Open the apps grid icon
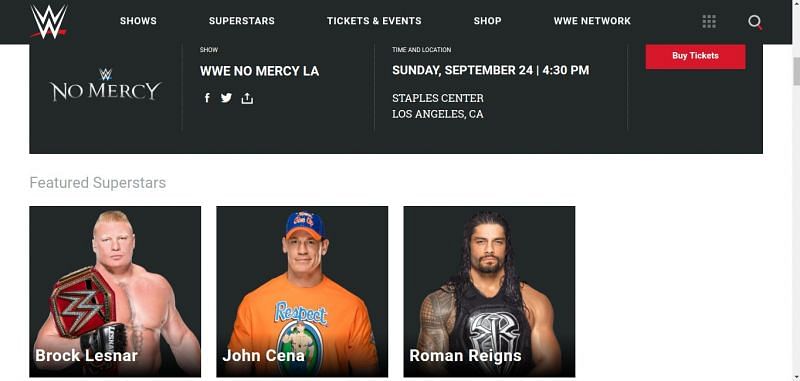Viewport: 800px width, 381px height. 709,21
